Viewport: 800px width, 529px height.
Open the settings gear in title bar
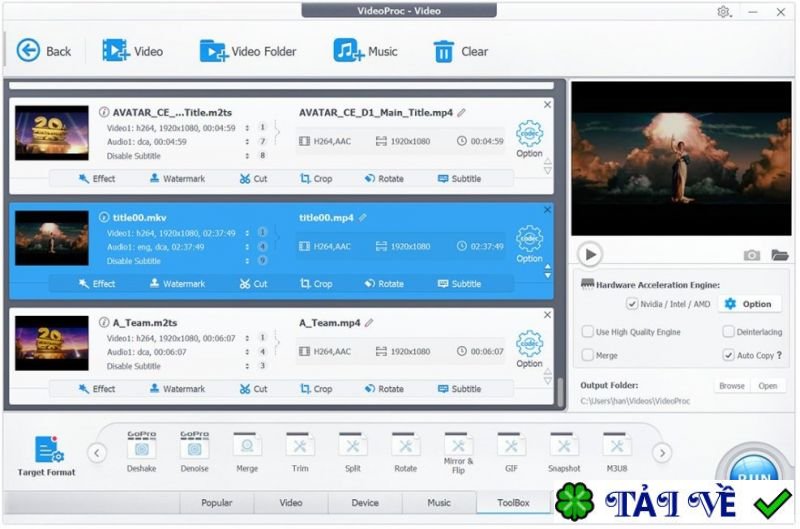point(723,11)
